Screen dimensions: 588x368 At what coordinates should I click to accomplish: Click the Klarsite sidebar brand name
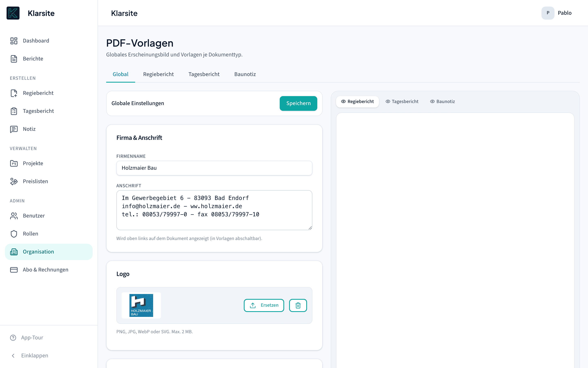coord(41,13)
